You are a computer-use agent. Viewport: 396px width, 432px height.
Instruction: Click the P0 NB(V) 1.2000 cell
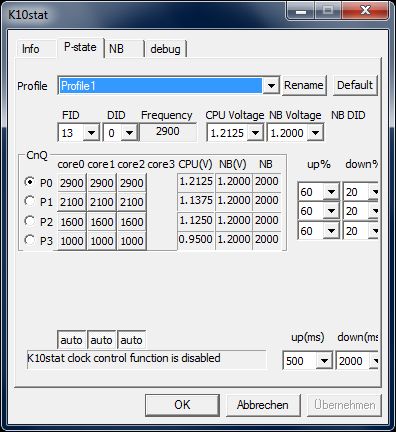pyautogui.click(x=234, y=182)
